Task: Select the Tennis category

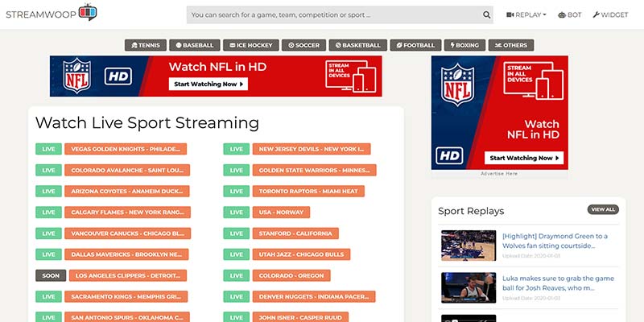Action: [x=146, y=45]
